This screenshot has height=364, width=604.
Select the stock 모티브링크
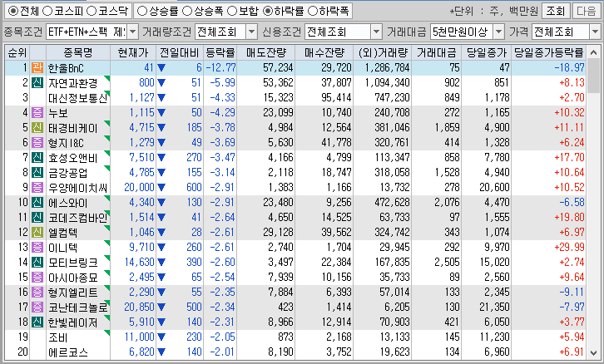73,263
